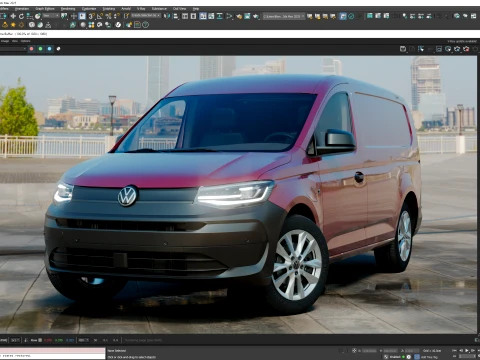Click the green circular check icon in main toolbar

[x=351, y=16]
